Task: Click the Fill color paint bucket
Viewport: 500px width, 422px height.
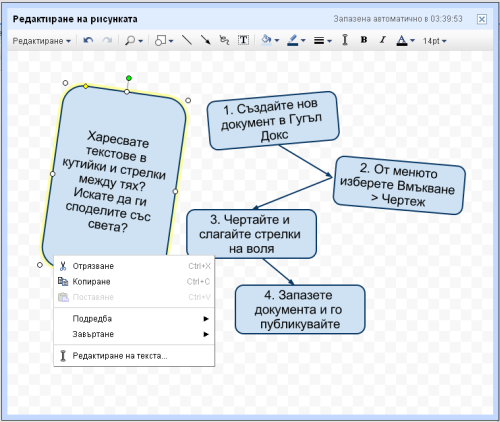Action: click(266, 40)
